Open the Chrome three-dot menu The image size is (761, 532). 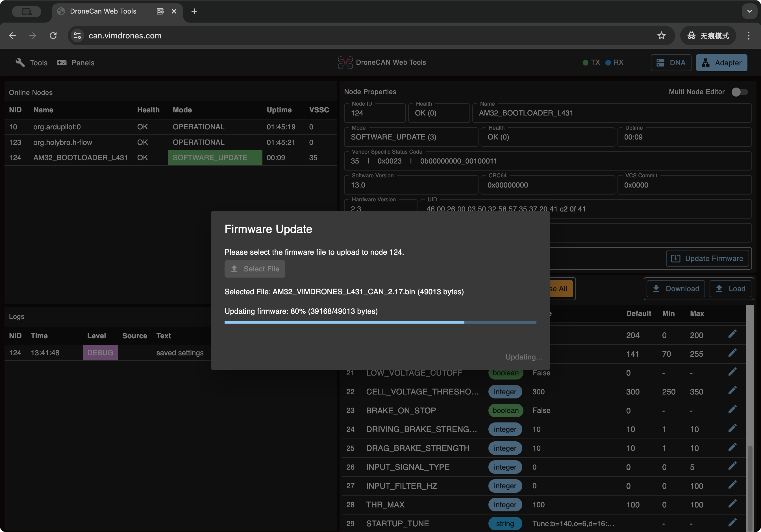pyautogui.click(x=748, y=36)
